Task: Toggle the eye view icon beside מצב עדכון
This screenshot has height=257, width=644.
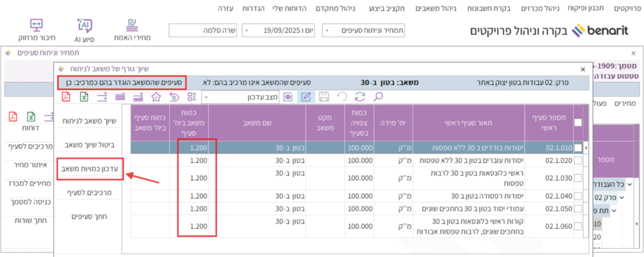Action: click(288, 96)
